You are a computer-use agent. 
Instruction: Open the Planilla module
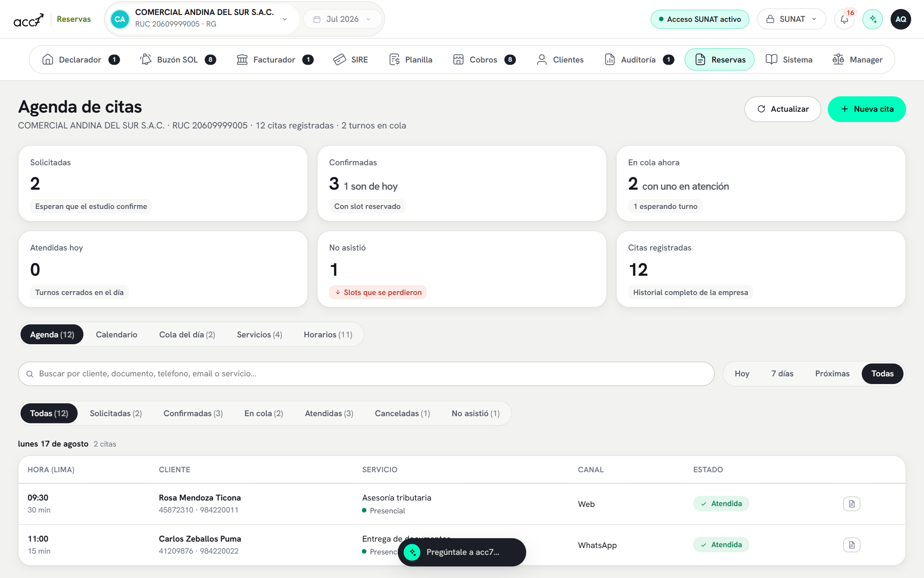[411, 60]
